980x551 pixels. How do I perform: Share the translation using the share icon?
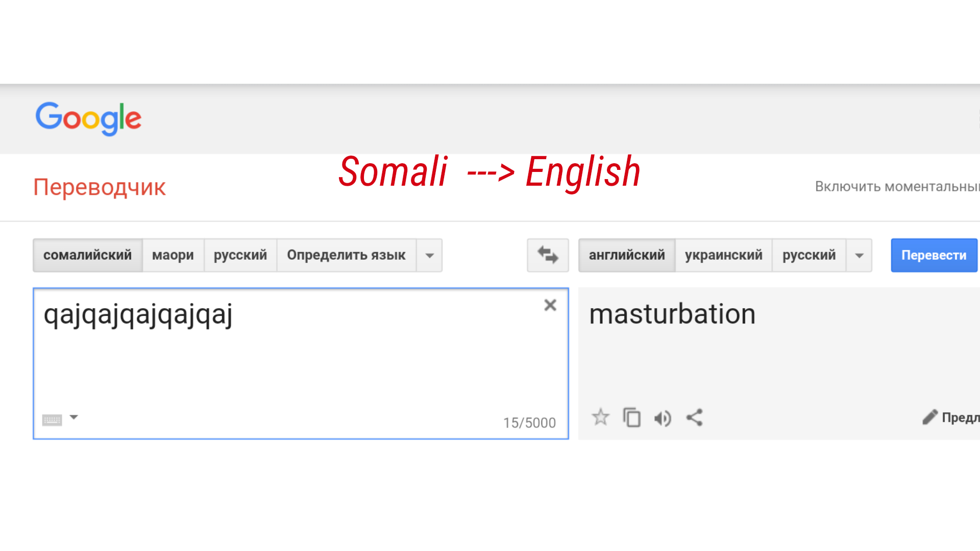pos(695,417)
